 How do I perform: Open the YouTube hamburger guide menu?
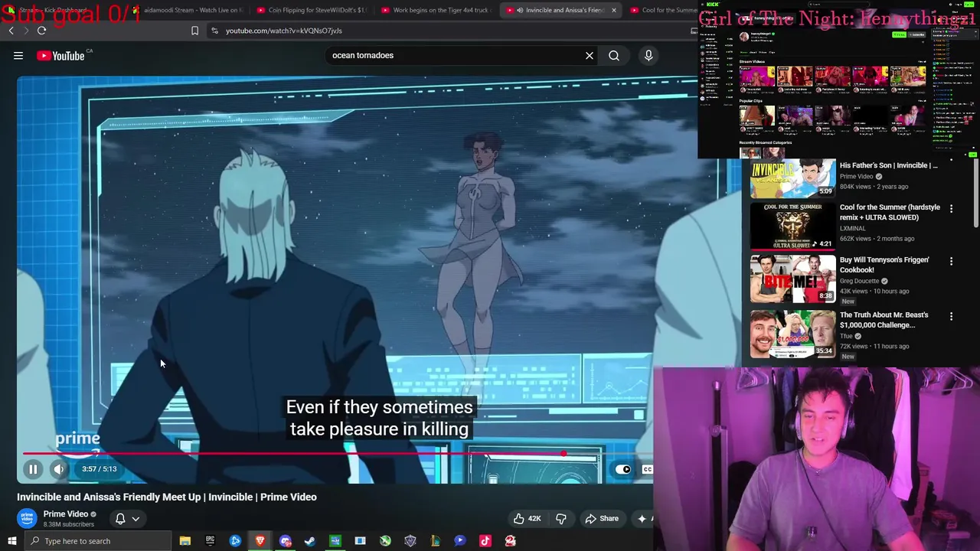point(18,55)
